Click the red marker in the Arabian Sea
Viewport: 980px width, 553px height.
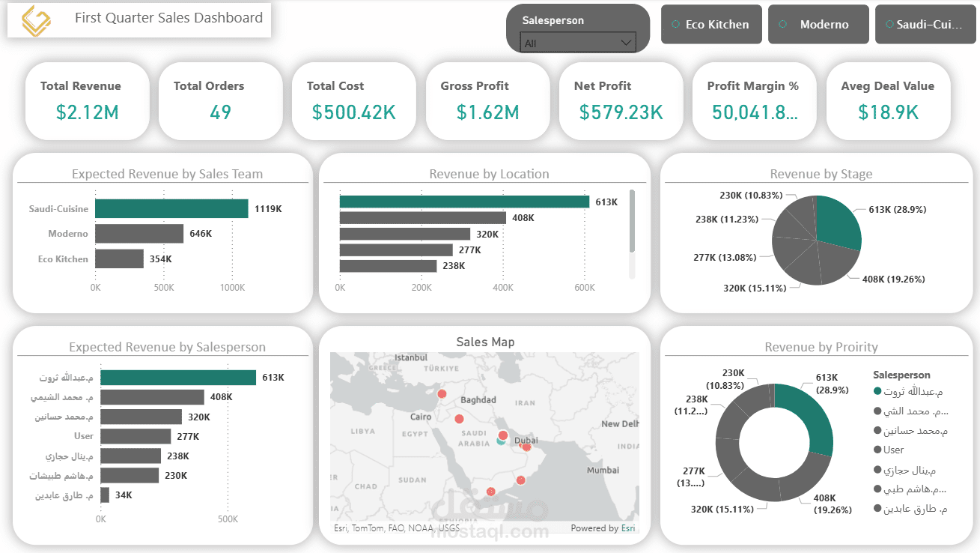point(520,480)
